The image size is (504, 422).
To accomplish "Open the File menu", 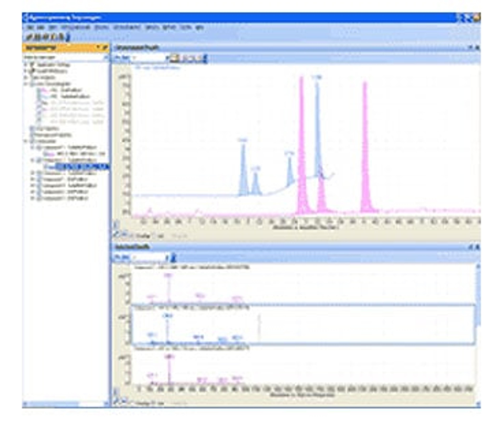I will click(30, 27).
